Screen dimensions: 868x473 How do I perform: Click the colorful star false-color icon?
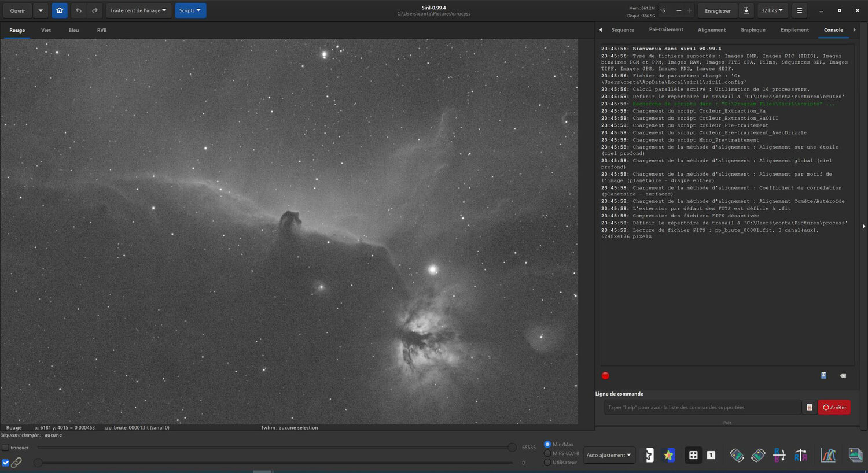[668, 455]
